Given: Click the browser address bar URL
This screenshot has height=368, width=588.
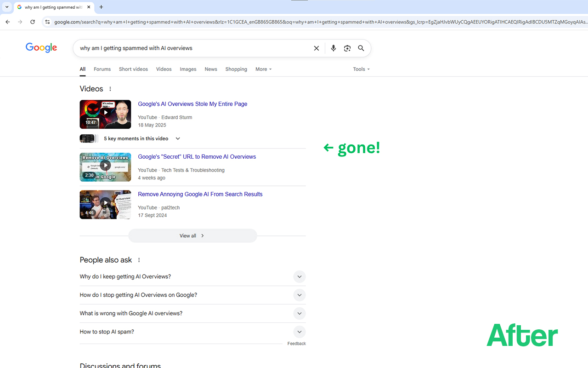Looking at the screenshot, I should coord(320,22).
